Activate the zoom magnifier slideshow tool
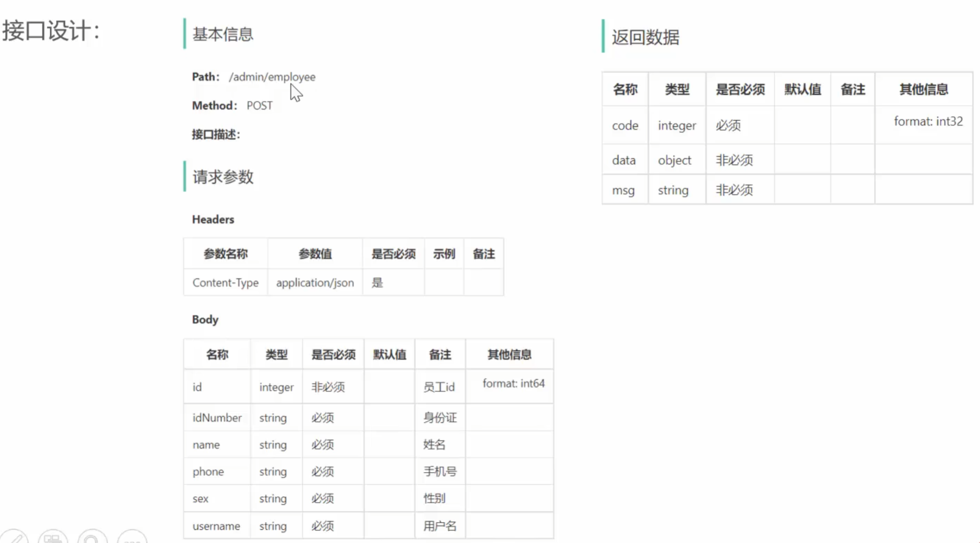The height and width of the screenshot is (543, 980). coord(92,538)
